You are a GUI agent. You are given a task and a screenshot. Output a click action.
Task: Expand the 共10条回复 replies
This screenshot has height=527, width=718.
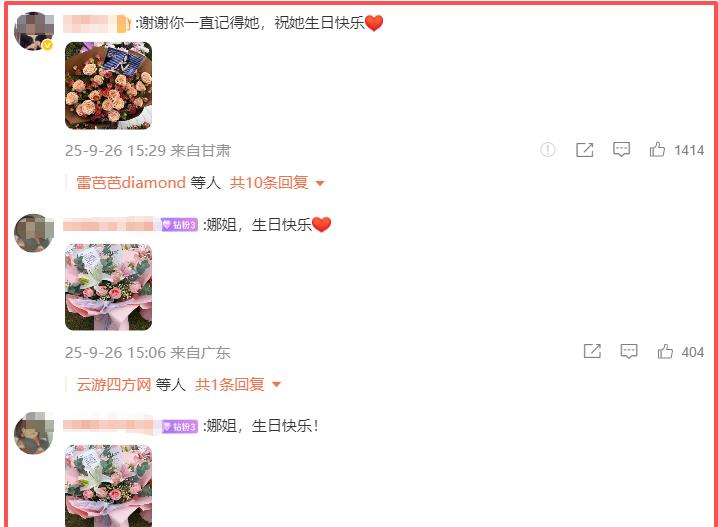click(x=269, y=183)
